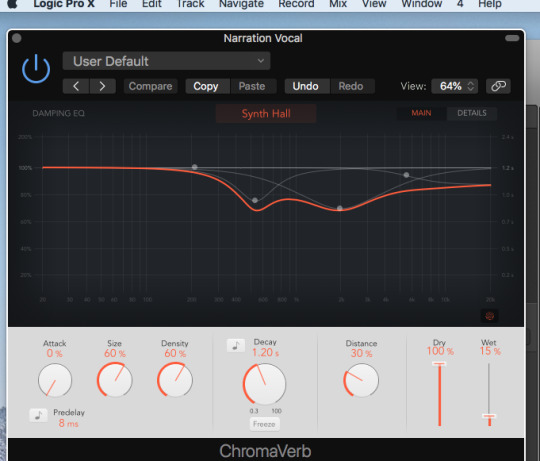
Task: Open the Track menu
Action: (190, 4)
